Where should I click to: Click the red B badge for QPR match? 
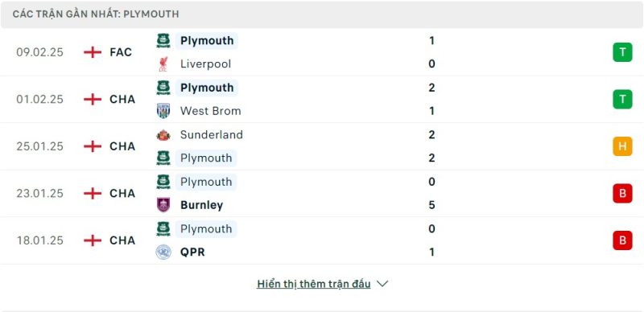622,240
